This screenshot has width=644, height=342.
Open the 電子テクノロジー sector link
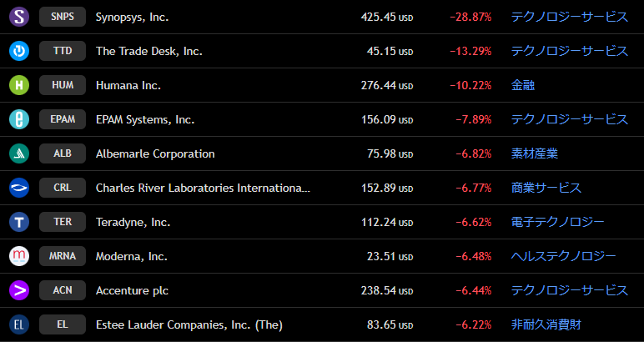pos(558,222)
